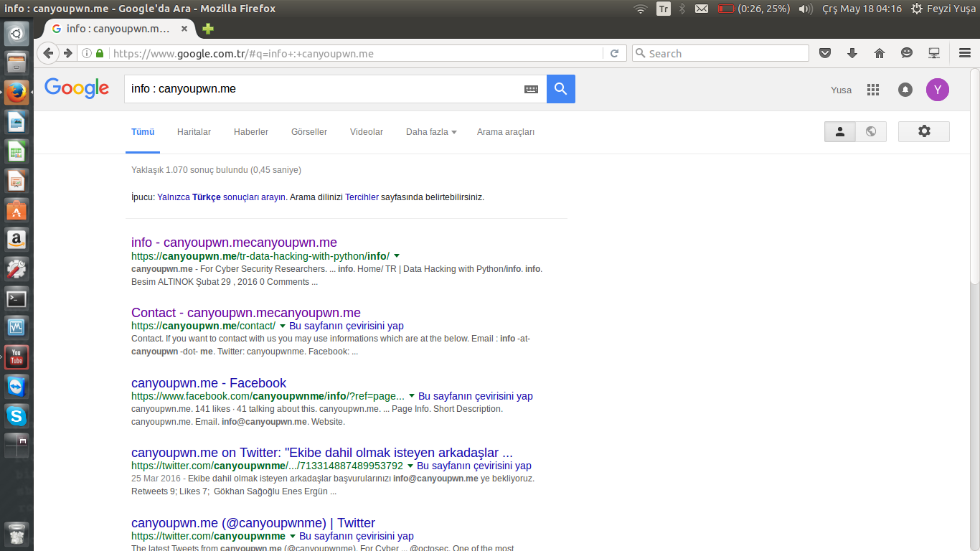Click Firefox home toolbar icon

(880, 53)
